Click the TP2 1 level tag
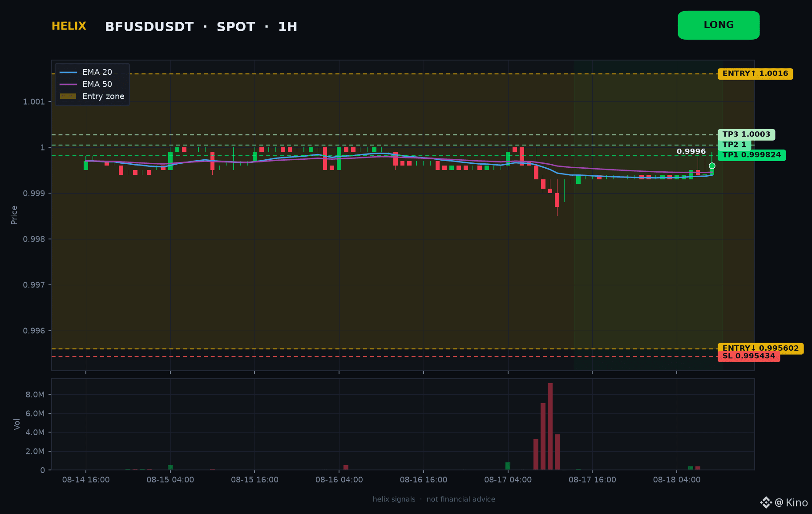The image size is (812, 514). coord(734,145)
